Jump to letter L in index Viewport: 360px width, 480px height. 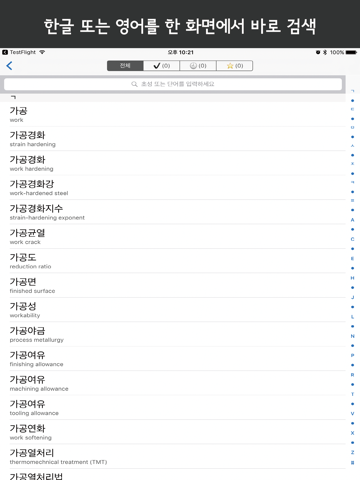(352, 317)
